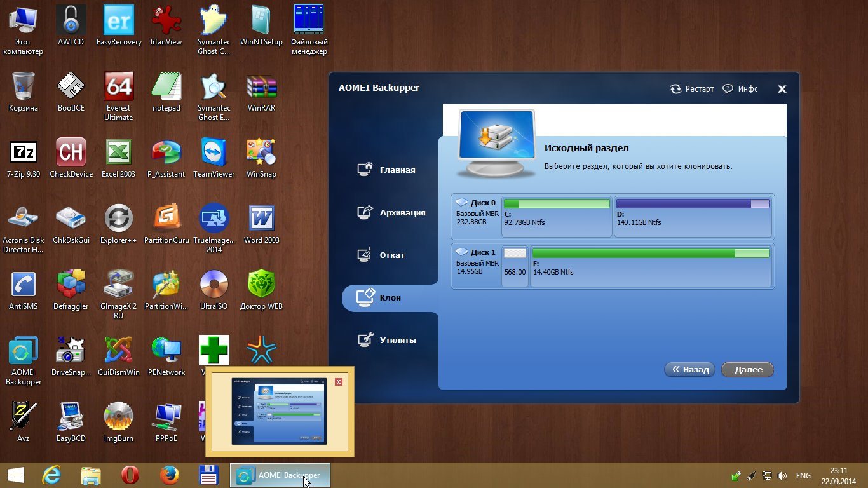This screenshot has width=868, height=488.
Task: Select the 568.00 unallocated partition on Диск 1
Action: pyautogui.click(x=515, y=266)
